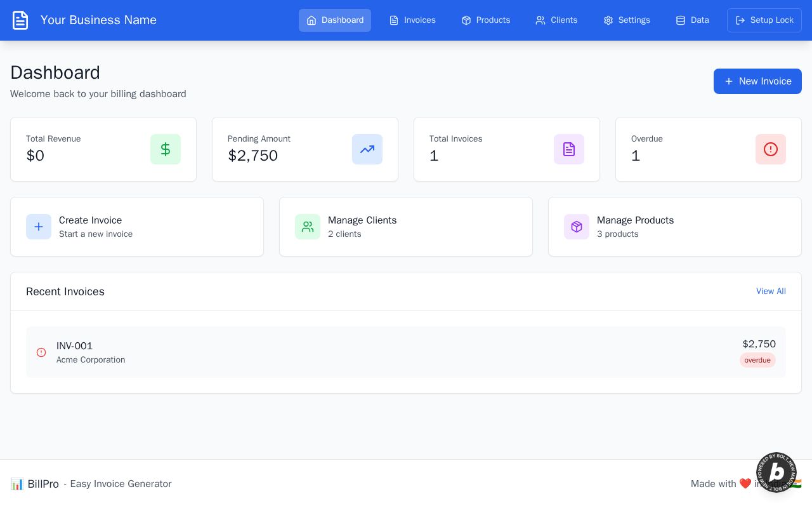
Task: Click the Total Invoices label
Action: coord(456,139)
